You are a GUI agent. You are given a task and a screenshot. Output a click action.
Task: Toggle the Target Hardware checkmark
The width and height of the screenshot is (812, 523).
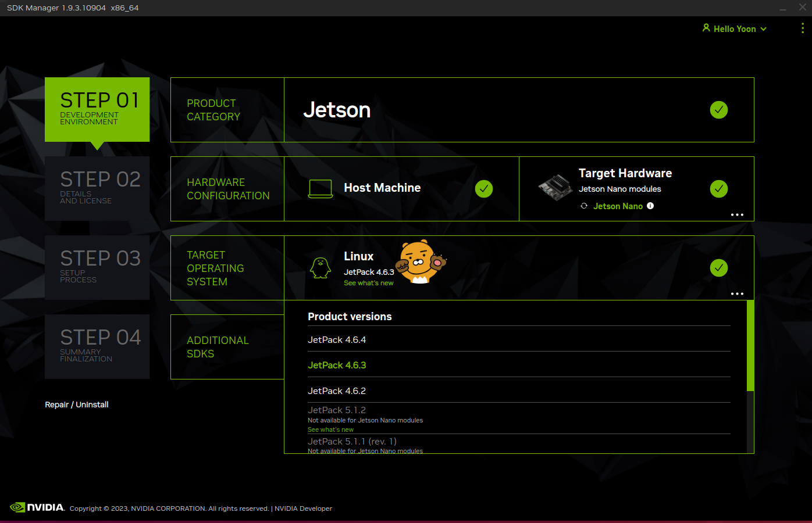tap(719, 189)
